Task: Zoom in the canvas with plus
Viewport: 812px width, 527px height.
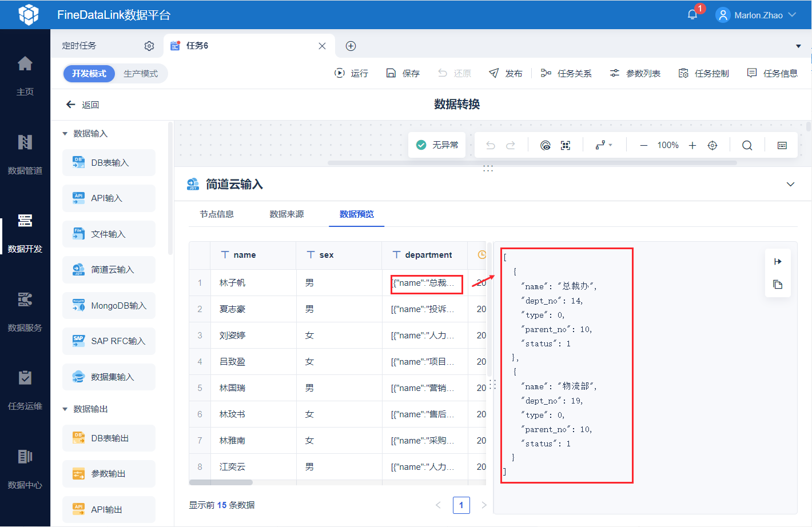Action: tap(692, 145)
